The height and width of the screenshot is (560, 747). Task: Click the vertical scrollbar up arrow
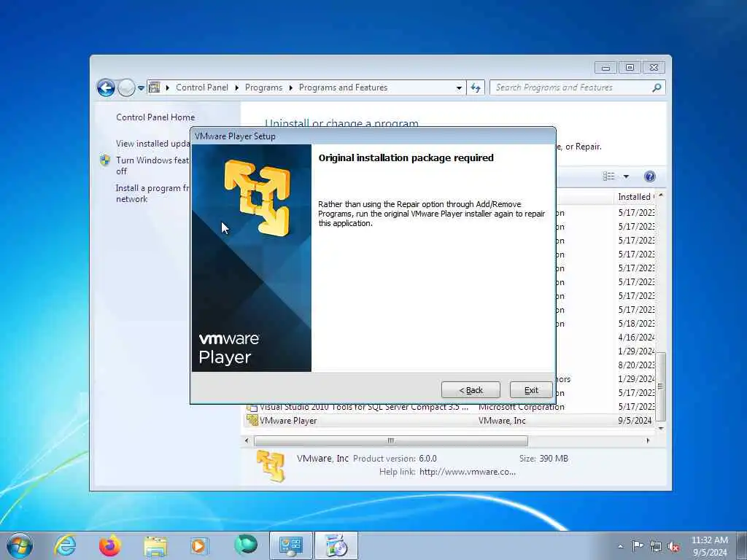click(x=661, y=195)
